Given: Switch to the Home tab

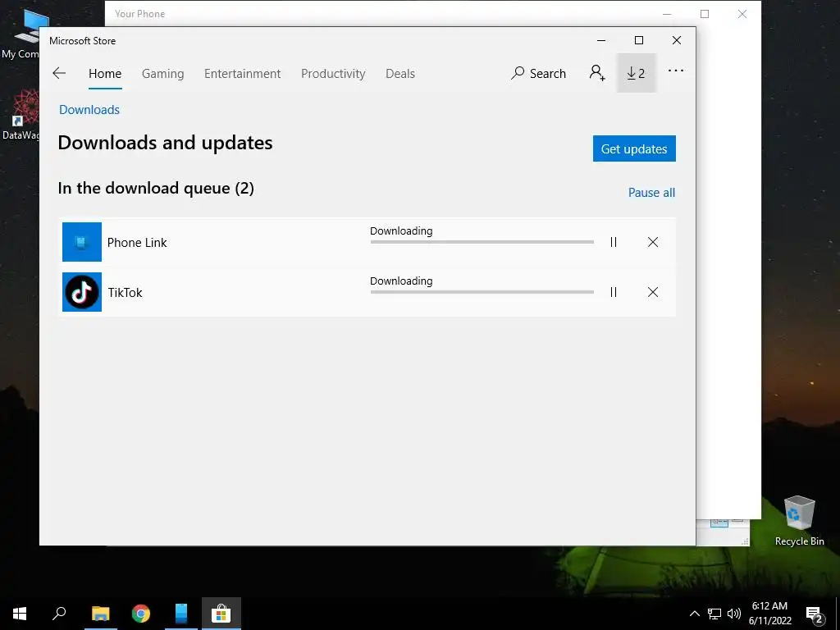Looking at the screenshot, I should point(105,73).
